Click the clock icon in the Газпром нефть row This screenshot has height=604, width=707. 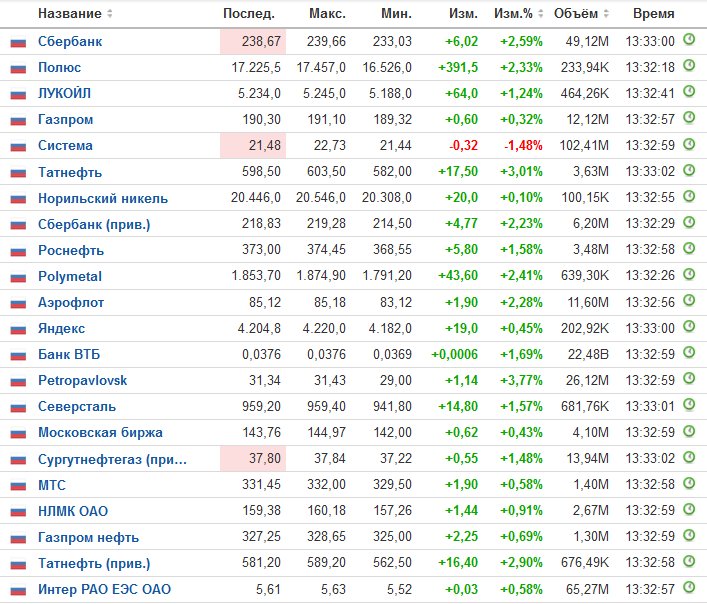[689, 535]
